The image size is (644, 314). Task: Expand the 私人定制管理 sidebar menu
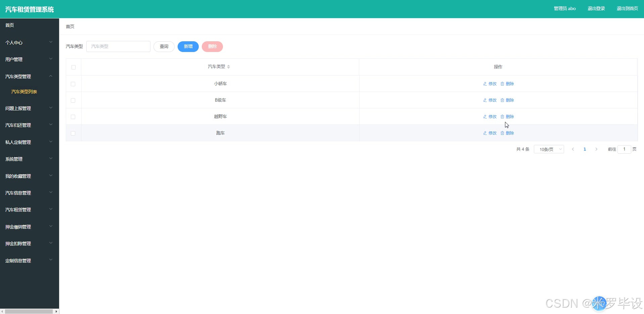pos(30,142)
